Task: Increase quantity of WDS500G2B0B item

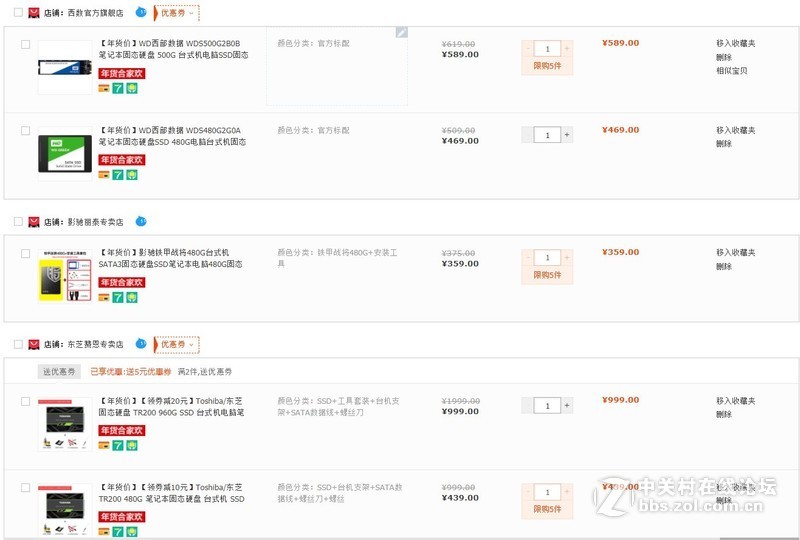Action: [567, 48]
